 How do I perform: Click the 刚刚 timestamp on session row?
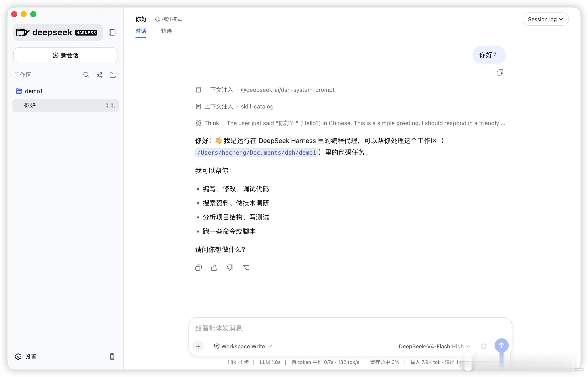pyautogui.click(x=110, y=106)
